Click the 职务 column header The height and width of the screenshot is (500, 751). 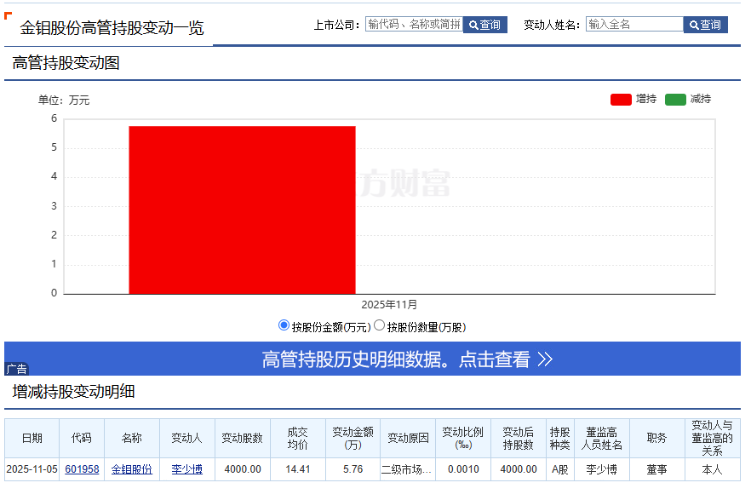(x=657, y=438)
